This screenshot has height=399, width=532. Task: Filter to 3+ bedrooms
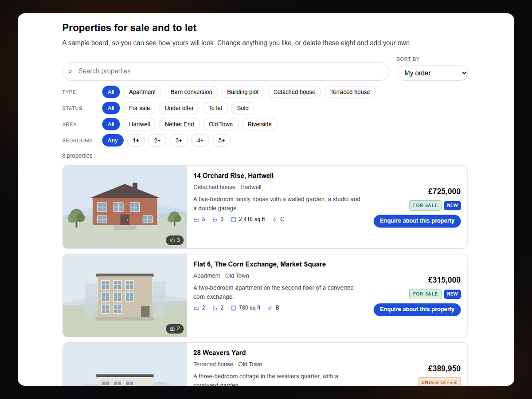179,141
